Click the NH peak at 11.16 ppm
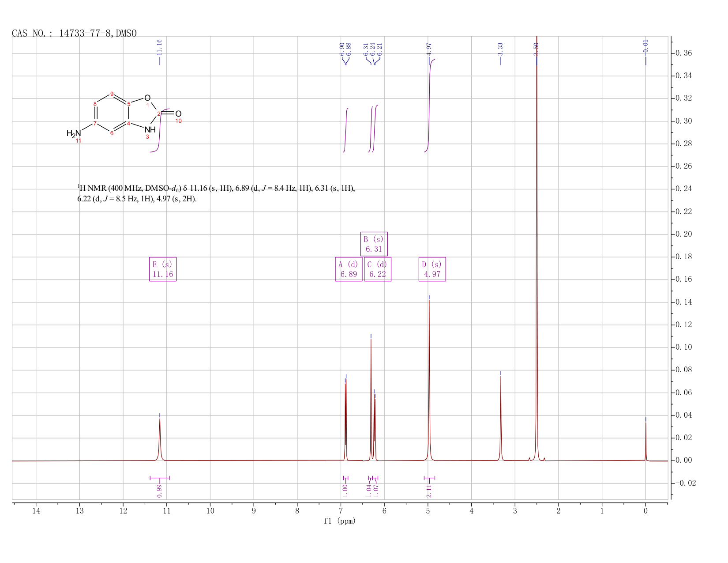Viewport: 728px width, 563px height. (160, 439)
